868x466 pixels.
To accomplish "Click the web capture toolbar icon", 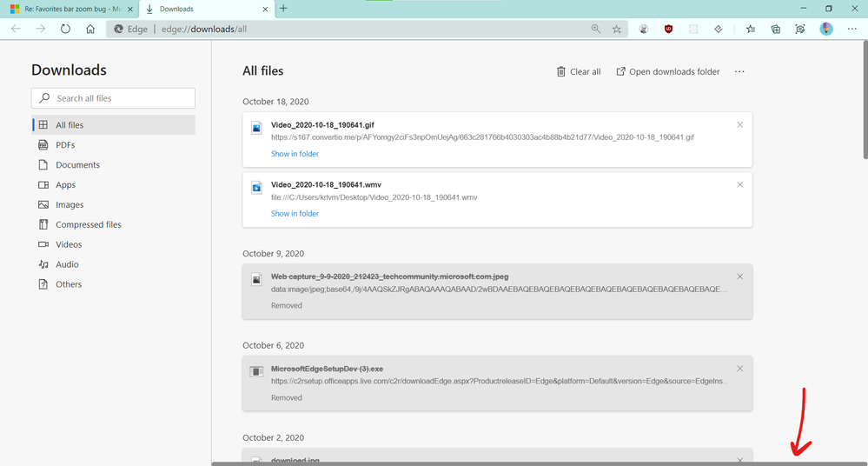I will pyautogui.click(x=800, y=29).
